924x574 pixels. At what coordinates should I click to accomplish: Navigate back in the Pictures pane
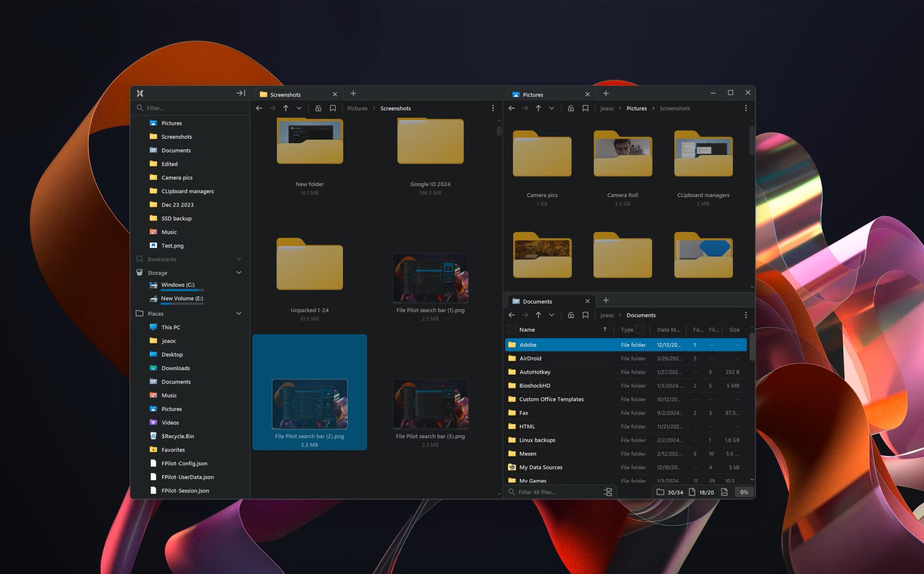tap(511, 108)
